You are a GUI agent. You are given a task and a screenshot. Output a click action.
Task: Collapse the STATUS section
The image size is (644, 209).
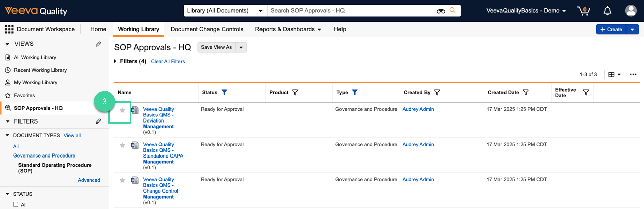[7, 194]
